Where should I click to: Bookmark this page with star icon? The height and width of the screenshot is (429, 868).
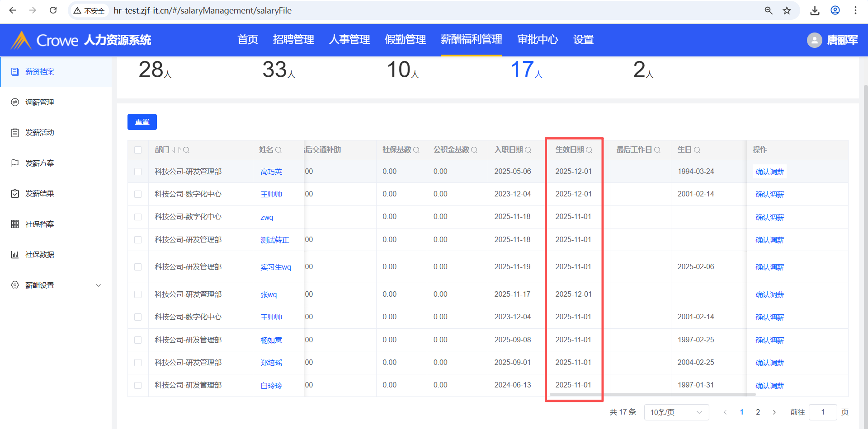coord(787,10)
